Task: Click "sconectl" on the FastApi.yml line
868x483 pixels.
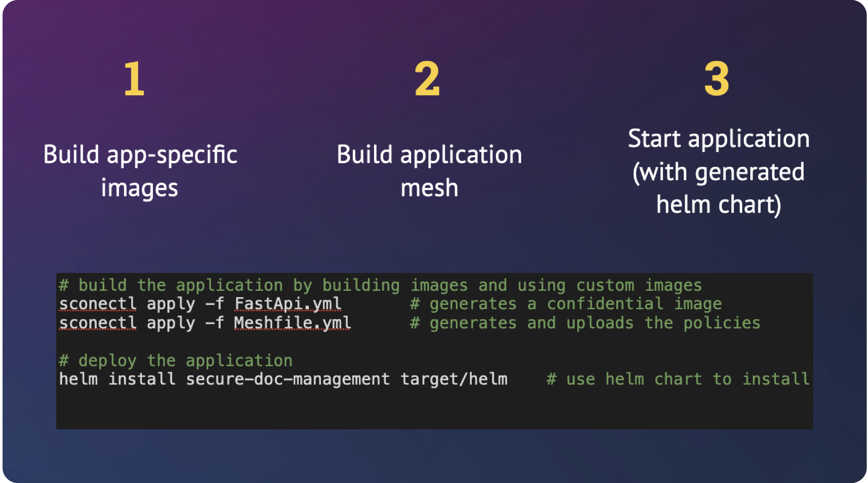Action: (x=98, y=304)
